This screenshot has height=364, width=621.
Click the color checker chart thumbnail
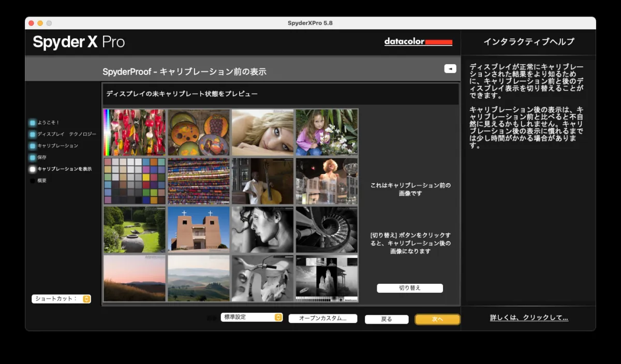135,181
